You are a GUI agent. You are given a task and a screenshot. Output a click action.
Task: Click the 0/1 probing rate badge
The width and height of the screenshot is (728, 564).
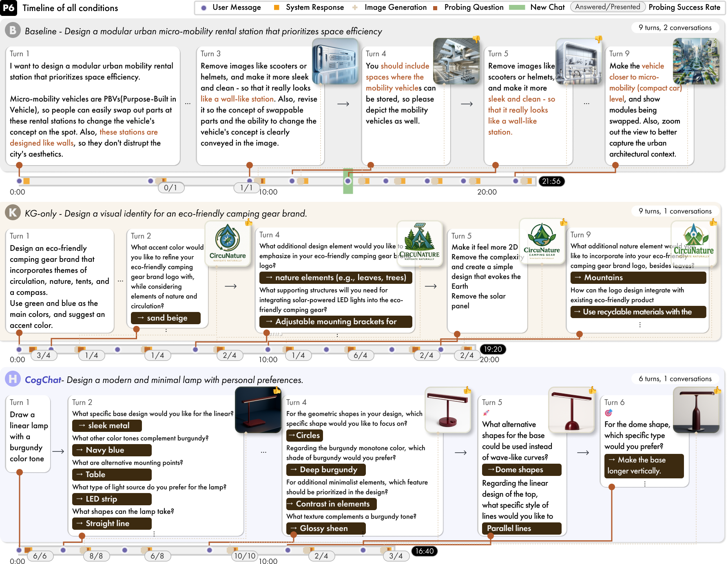[171, 188]
